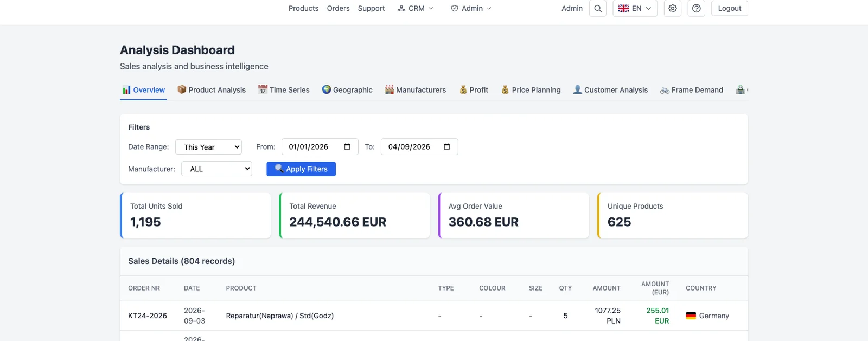Click the 1077.25 PLN amount cell
Screen dimensions: 868x341
608,316
